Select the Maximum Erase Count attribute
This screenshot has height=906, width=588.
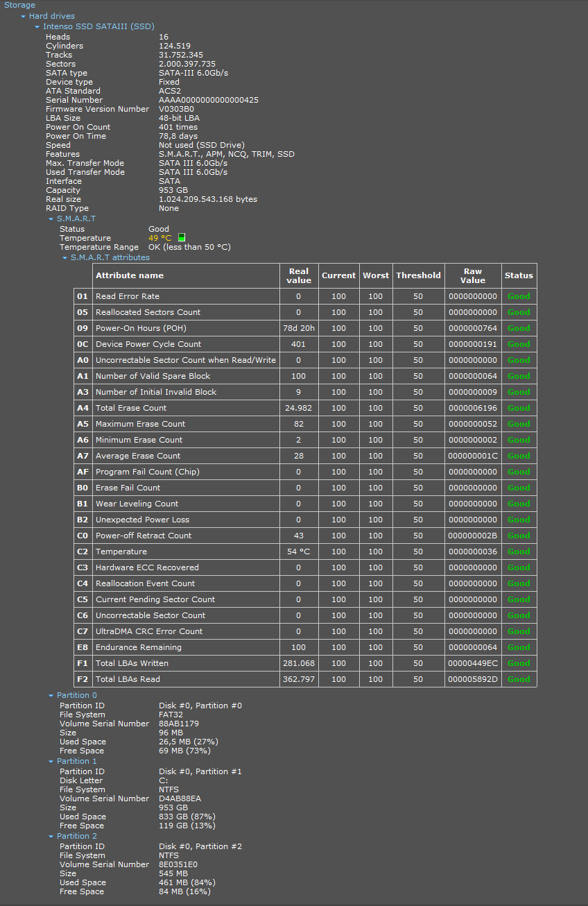pyautogui.click(x=140, y=424)
